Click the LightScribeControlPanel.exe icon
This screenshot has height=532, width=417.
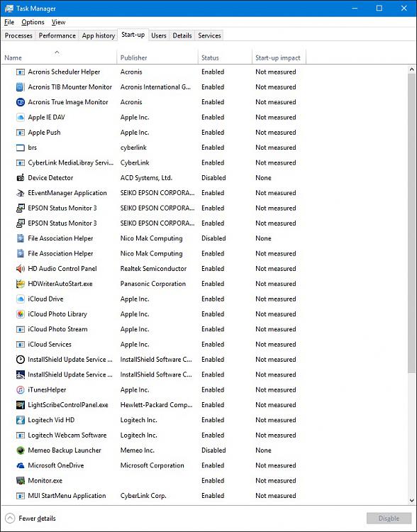tap(21, 405)
